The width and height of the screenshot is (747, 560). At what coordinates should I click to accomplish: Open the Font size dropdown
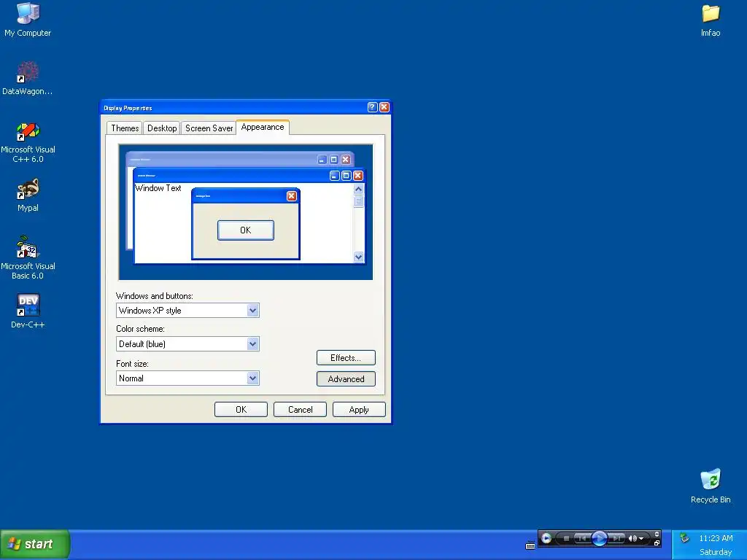pos(253,378)
